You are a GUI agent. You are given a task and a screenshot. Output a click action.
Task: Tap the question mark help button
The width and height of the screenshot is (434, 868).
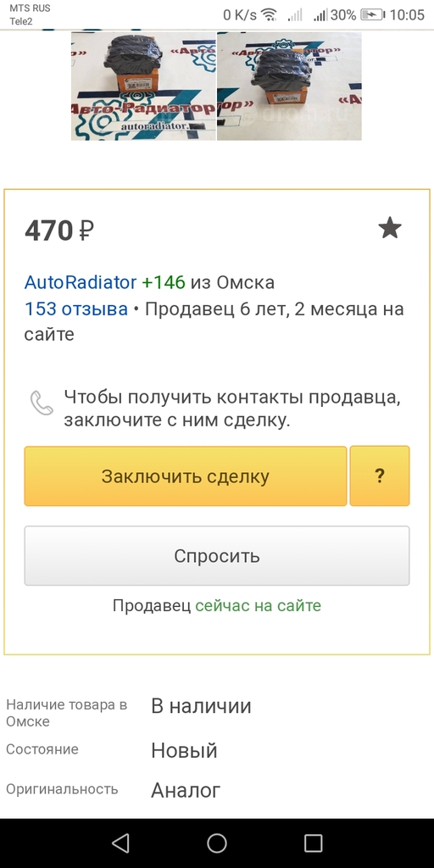[380, 476]
